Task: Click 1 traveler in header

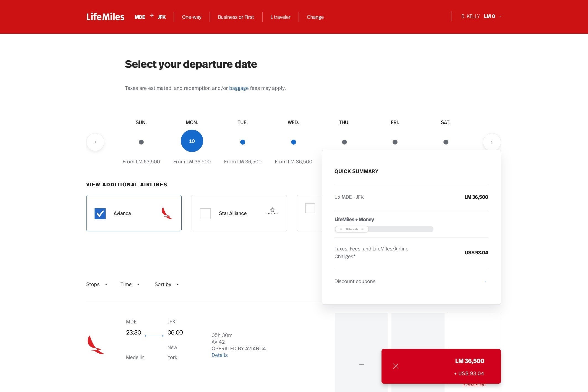Action: 280,17
